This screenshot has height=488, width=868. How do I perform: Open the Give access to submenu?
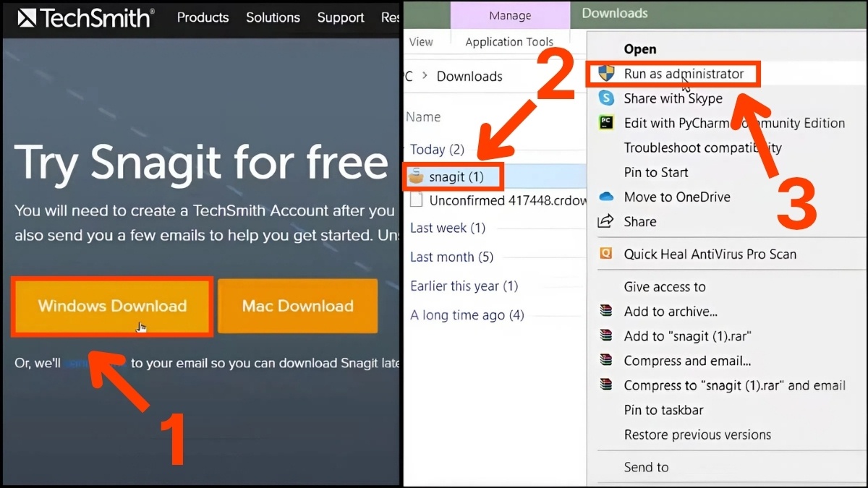coord(665,287)
